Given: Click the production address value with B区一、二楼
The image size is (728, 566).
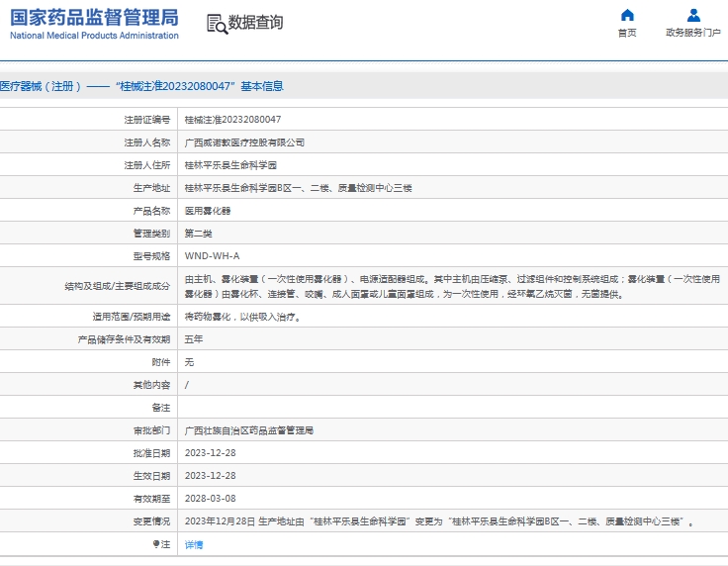Looking at the screenshot, I should coord(298,188).
